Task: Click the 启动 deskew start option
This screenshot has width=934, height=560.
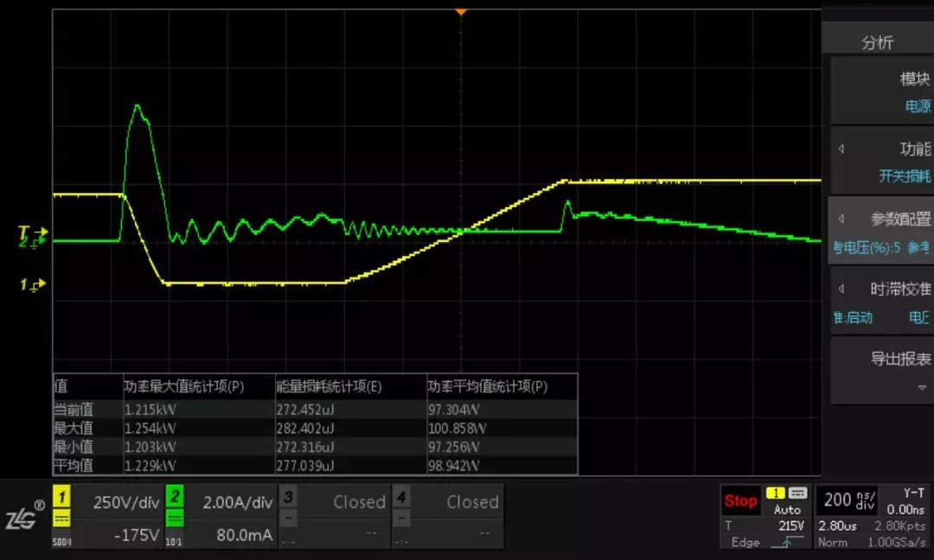Action: click(859, 317)
